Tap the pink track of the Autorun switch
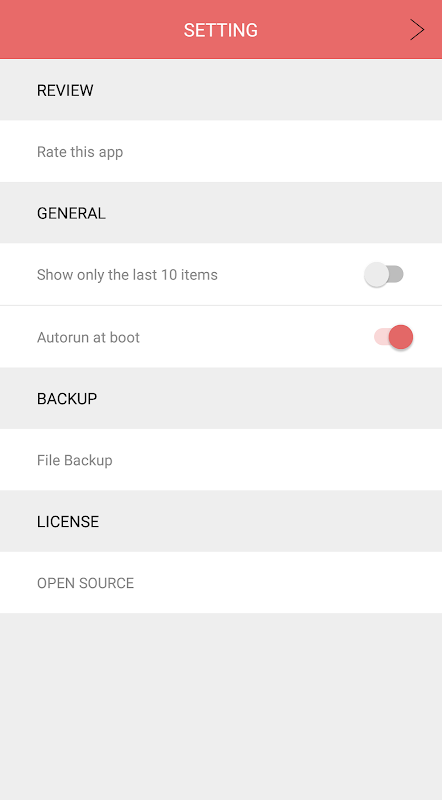The height and width of the screenshot is (800, 442). [381, 337]
